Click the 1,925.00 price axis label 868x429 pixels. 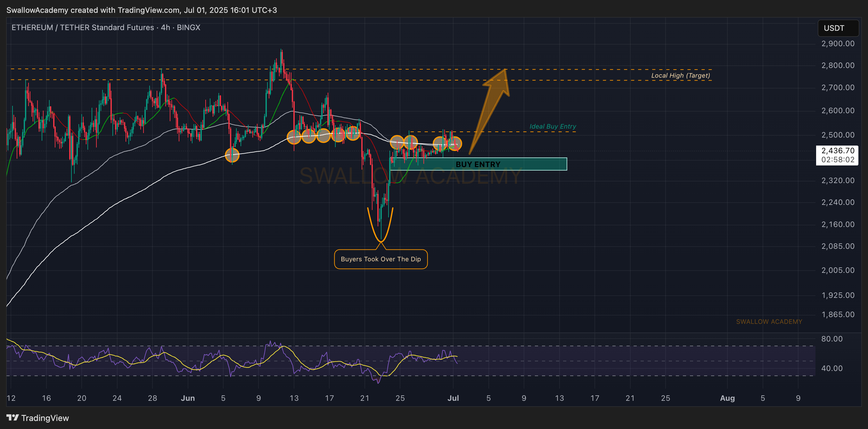point(838,295)
